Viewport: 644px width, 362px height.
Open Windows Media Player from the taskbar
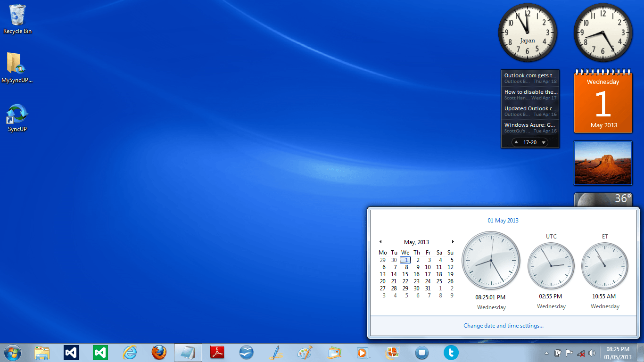[363, 352]
